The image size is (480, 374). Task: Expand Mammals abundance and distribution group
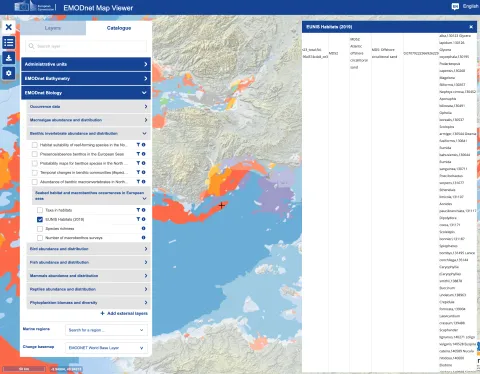coord(89,276)
